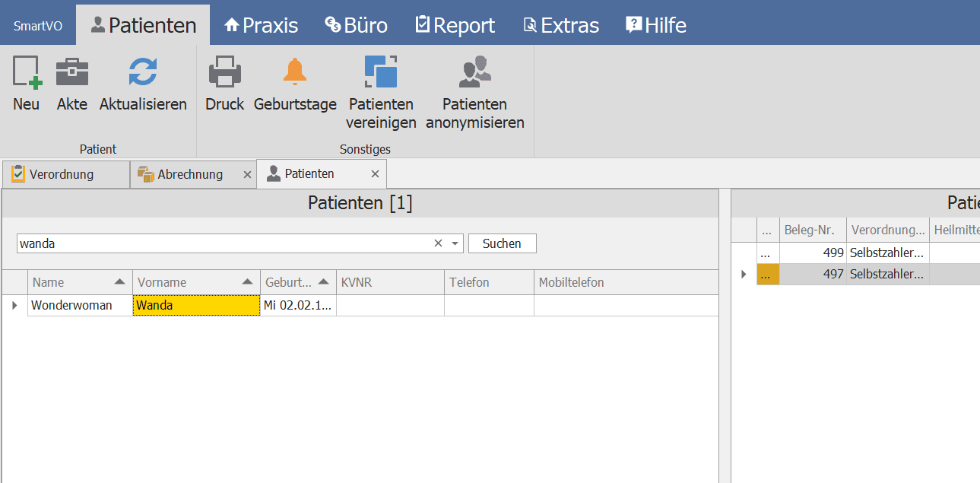Select the Beleg-Nr. 499 cell

(x=813, y=253)
